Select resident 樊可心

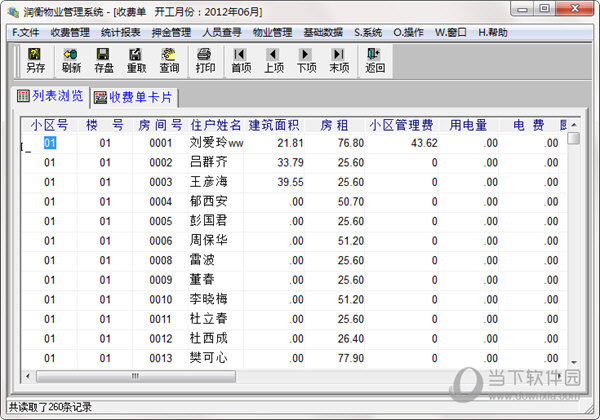pos(209,358)
